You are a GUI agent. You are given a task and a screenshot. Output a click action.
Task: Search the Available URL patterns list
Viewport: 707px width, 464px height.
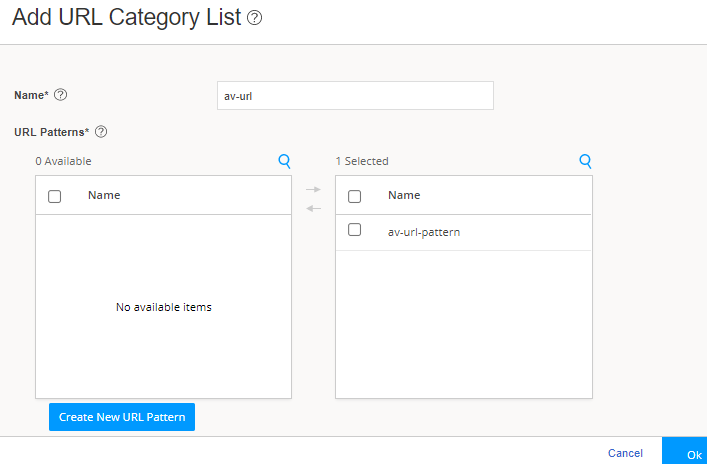(285, 161)
